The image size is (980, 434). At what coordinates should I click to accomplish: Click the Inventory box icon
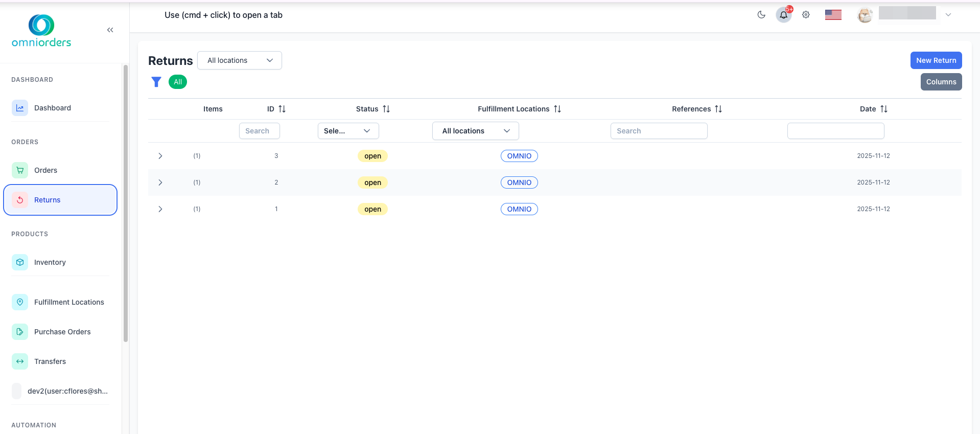[x=20, y=262]
